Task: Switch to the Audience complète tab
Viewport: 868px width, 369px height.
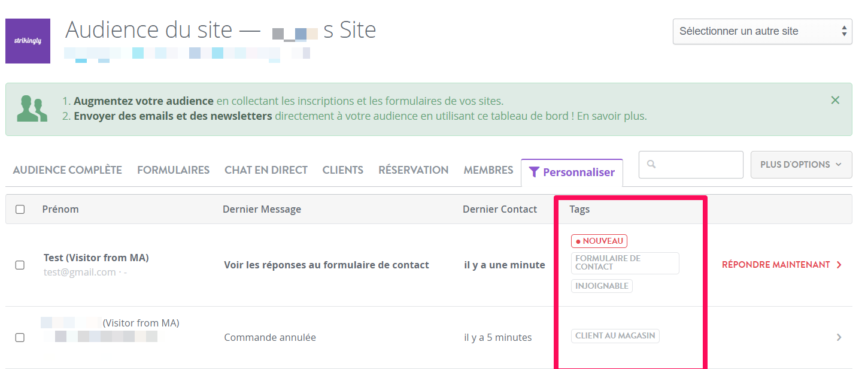Action: pos(67,170)
